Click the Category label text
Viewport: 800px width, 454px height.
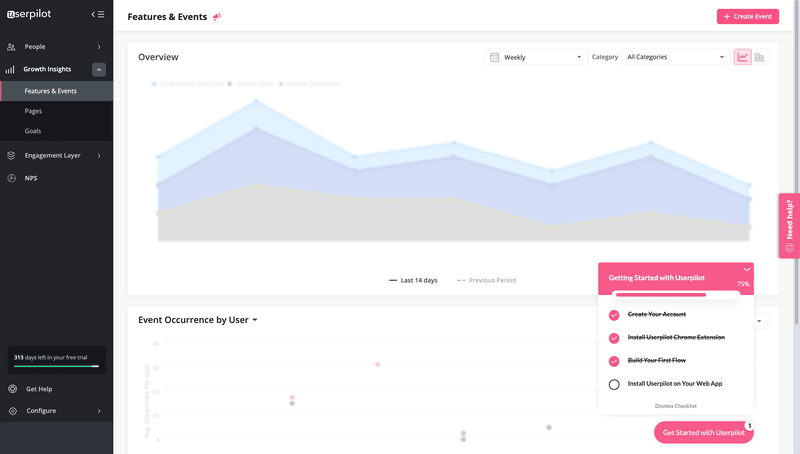pyautogui.click(x=605, y=57)
